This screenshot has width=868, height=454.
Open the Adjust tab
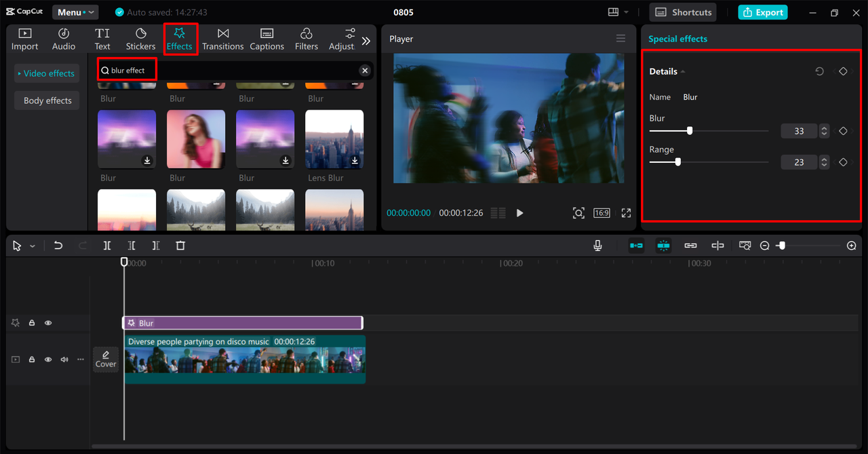click(342, 39)
